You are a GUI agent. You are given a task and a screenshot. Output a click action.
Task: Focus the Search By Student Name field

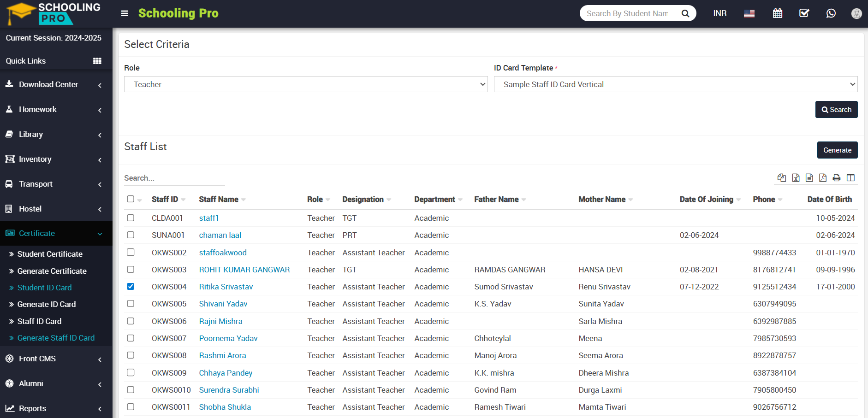tap(627, 13)
